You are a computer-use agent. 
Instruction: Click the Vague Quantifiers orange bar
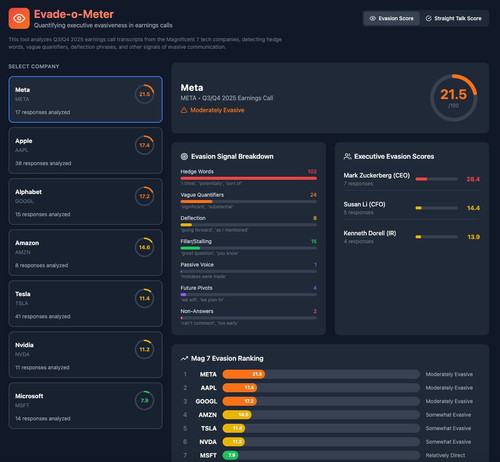pyautogui.click(x=196, y=202)
